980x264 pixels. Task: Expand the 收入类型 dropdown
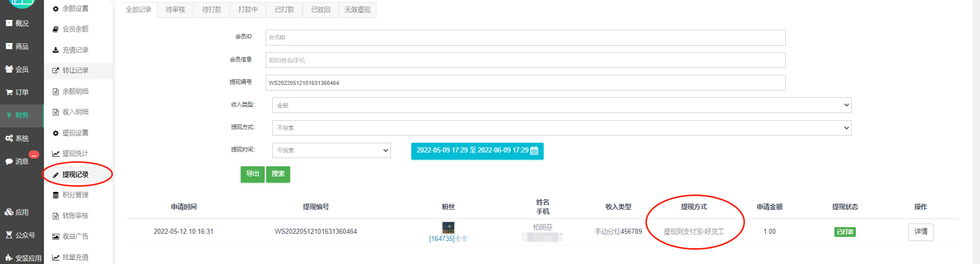pos(562,105)
